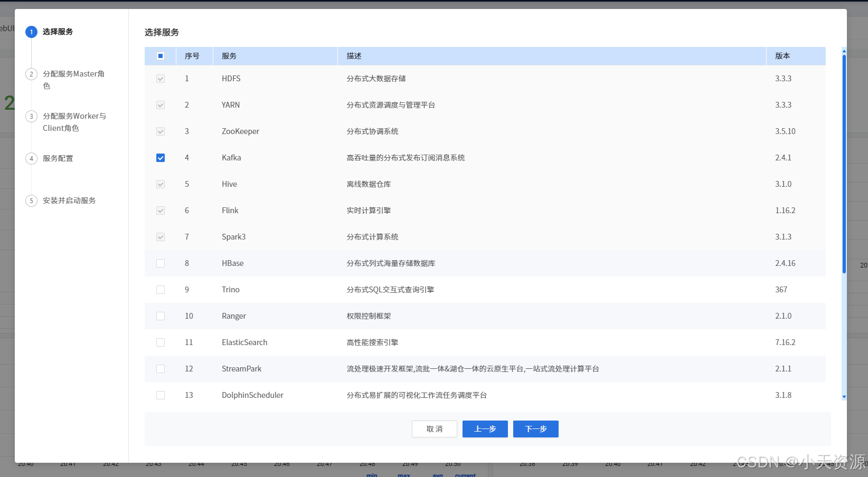
Task: Click the 选择服务 step label in sidebar
Action: coord(58,32)
